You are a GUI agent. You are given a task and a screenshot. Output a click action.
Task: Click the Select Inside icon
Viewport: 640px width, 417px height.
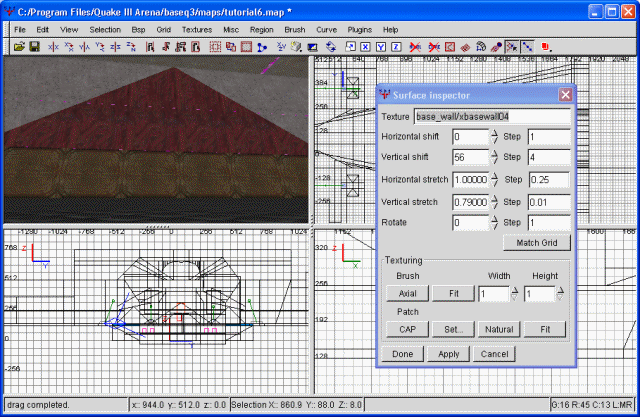(x=196, y=47)
